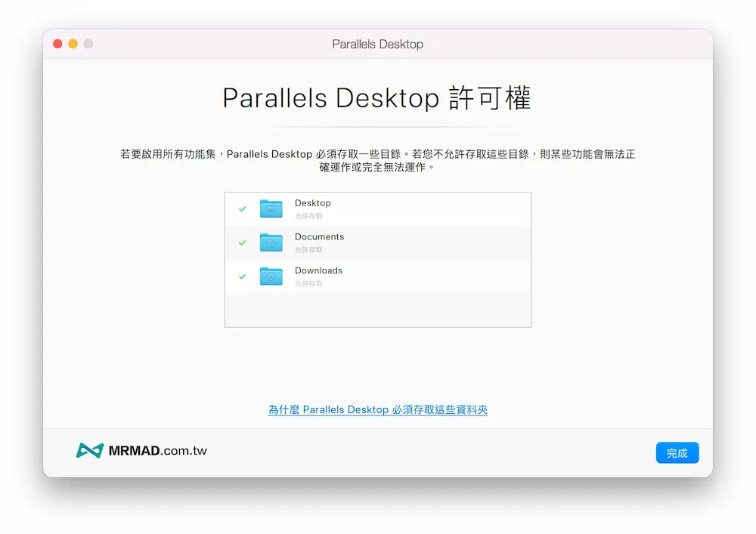Image resolution: width=756 pixels, height=534 pixels.
Task: Open the link explaining why folders are needed
Action: [377, 409]
